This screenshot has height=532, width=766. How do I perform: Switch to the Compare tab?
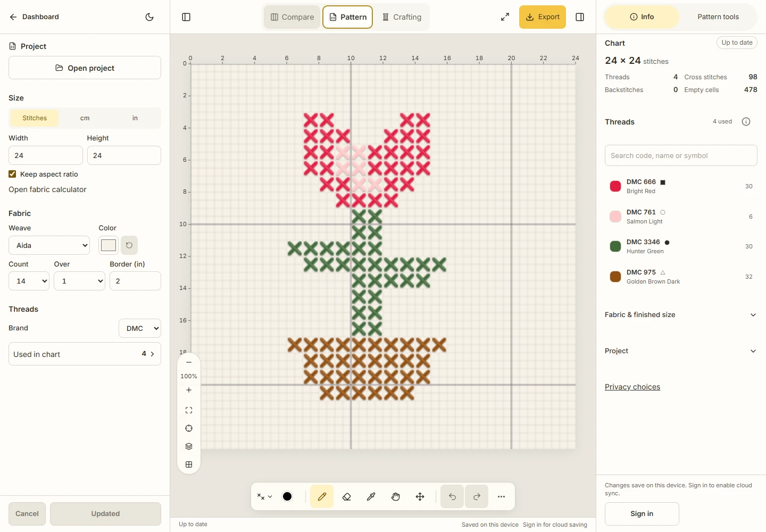pos(293,17)
